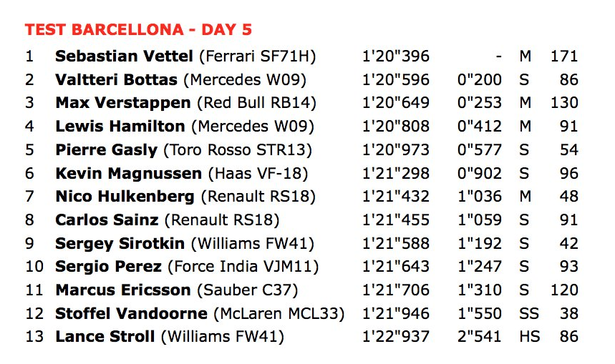This screenshot has height=364, width=615.
Task: Click Bottas's gap 0"200
Action: (x=480, y=79)
